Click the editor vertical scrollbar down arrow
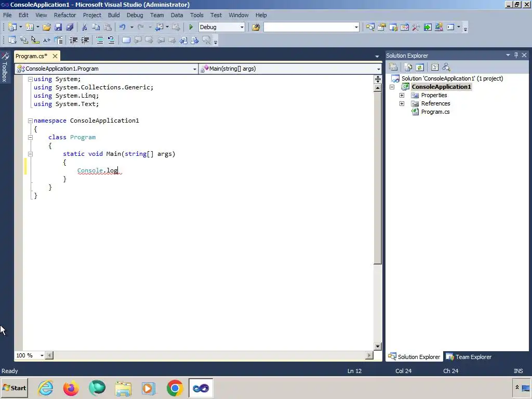The image size is (532, 399). (378, 347)
